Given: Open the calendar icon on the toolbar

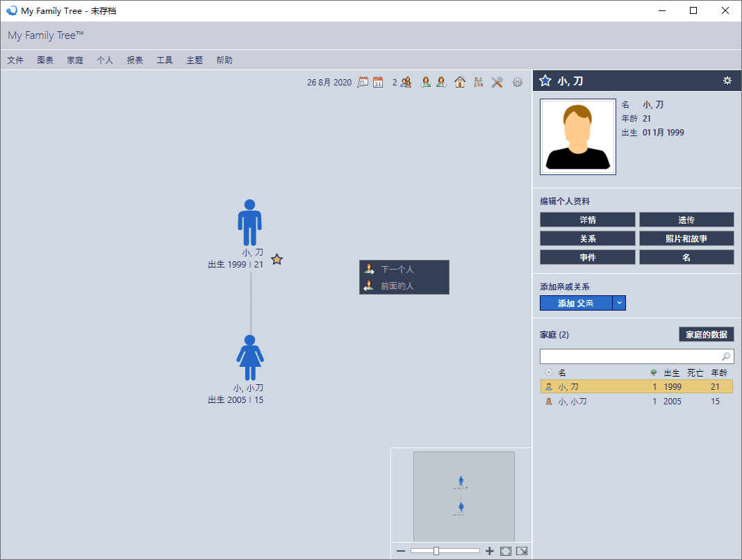Looking at the screenshot, I should [x=378, y=82].
